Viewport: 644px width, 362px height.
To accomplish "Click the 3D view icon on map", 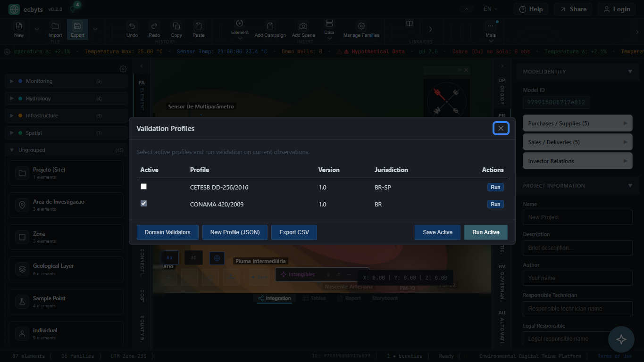I will 193,258.
